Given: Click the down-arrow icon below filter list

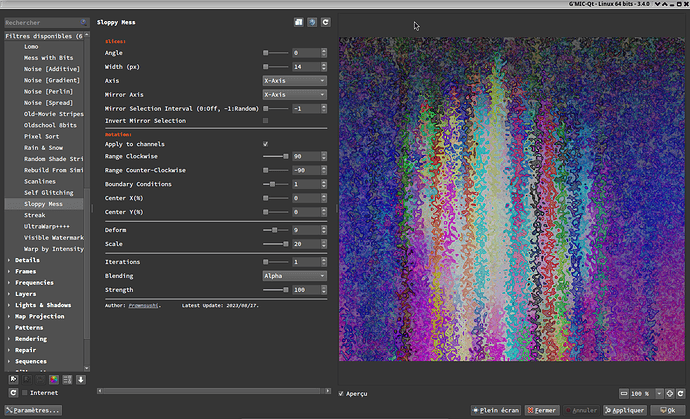Looking at the screenshot, I should click(81, 379).
